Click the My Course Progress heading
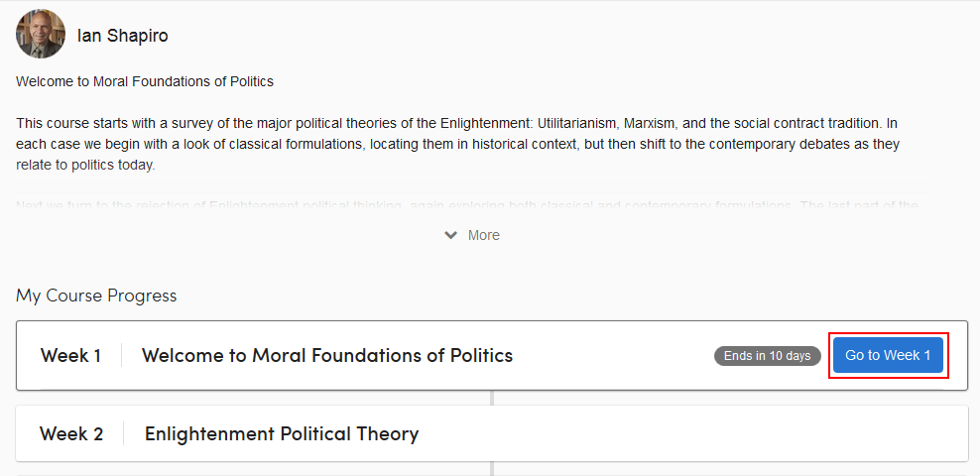This screenshot has width=980, height=476. click(x=96, y=296)
